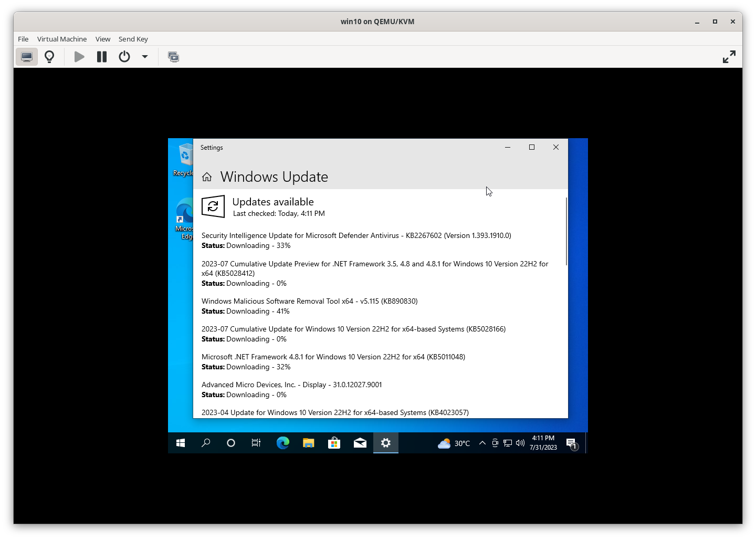Click the "Updates available" heading
The height and width of the screenshot is (539, 756).
tap(273, 202)
